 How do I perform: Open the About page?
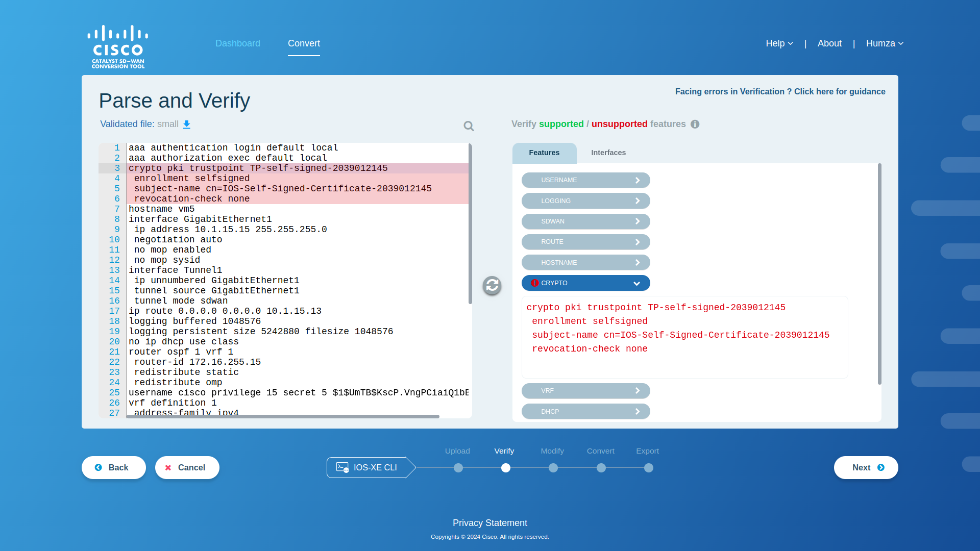click(829, 43)
